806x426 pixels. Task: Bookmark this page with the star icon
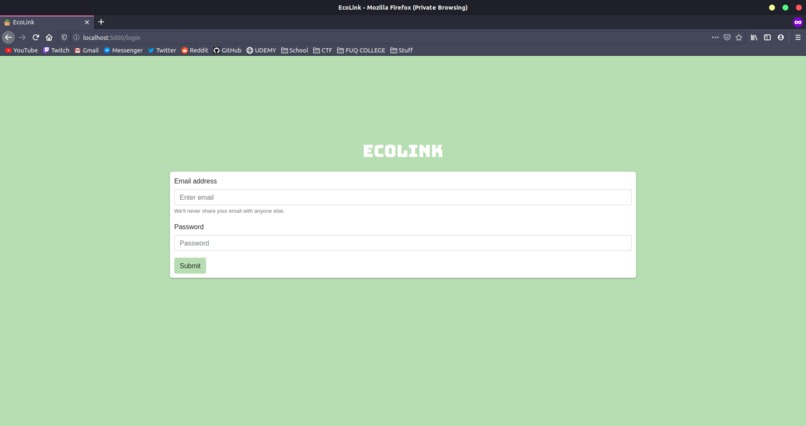point(739,37)
